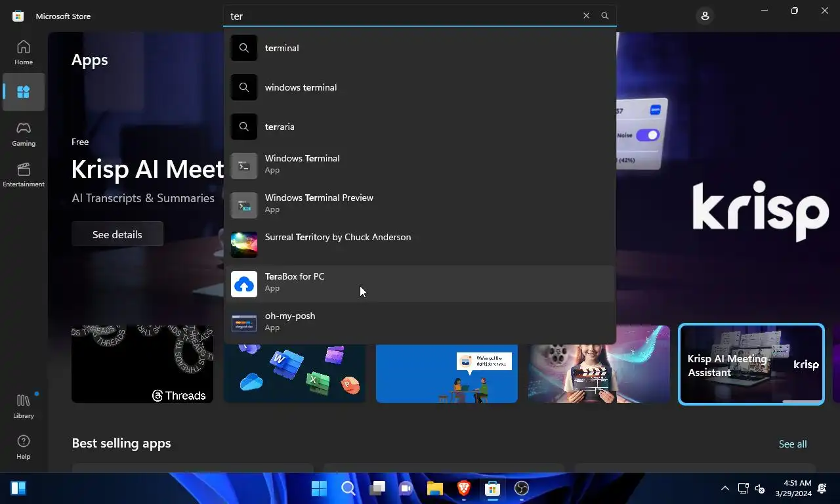Open the Windows Start button on taskbar

coord(320,488)
